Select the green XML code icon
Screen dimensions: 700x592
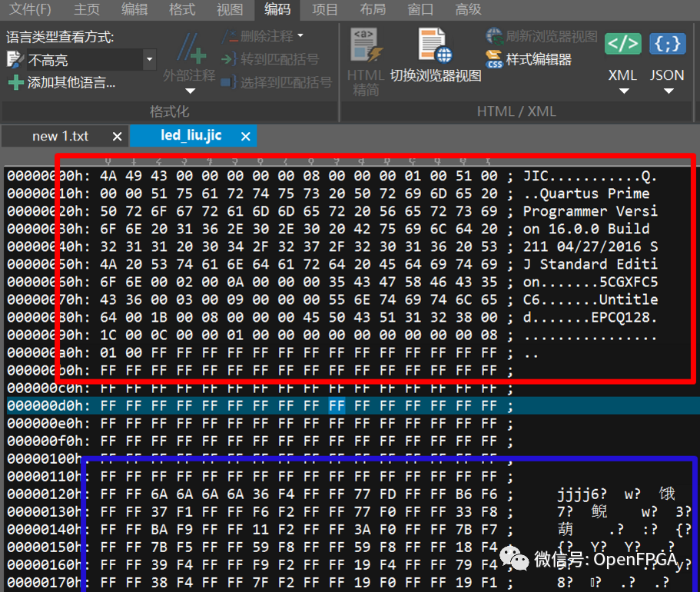tap(622, 44)
